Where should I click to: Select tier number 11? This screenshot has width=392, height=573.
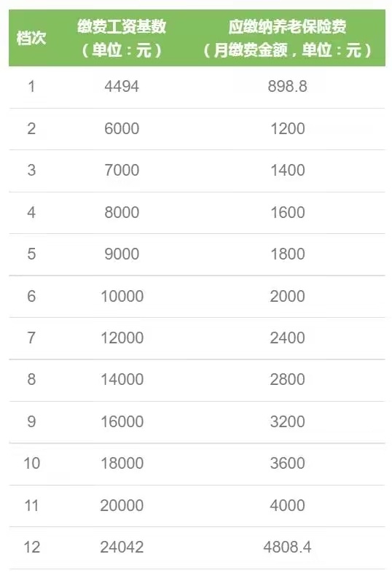(x=31, y=505)
